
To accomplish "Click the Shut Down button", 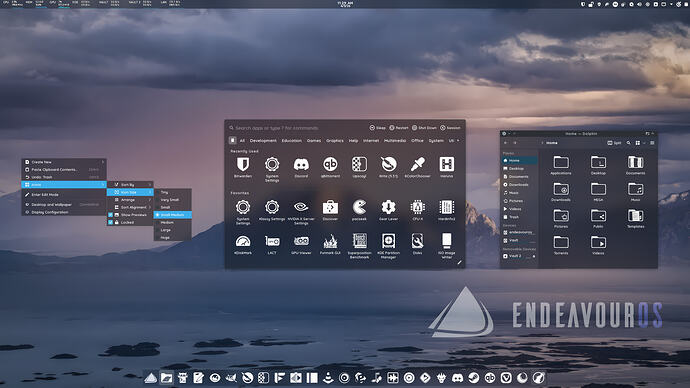I will [x=424, y=128].
